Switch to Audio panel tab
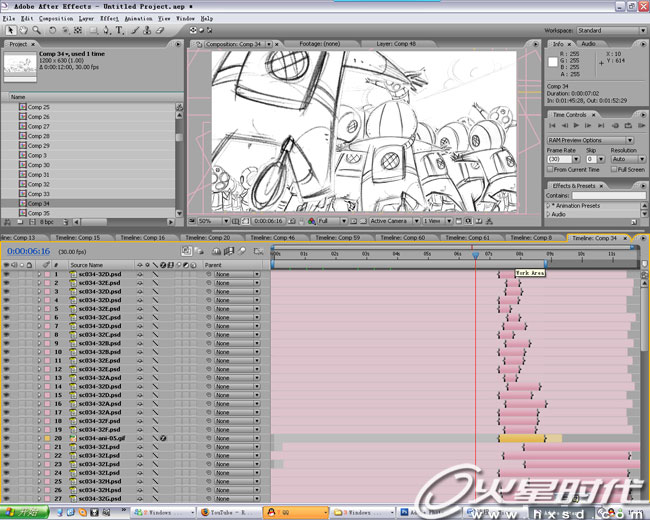 pyautogui.click(x=588, y=44)
